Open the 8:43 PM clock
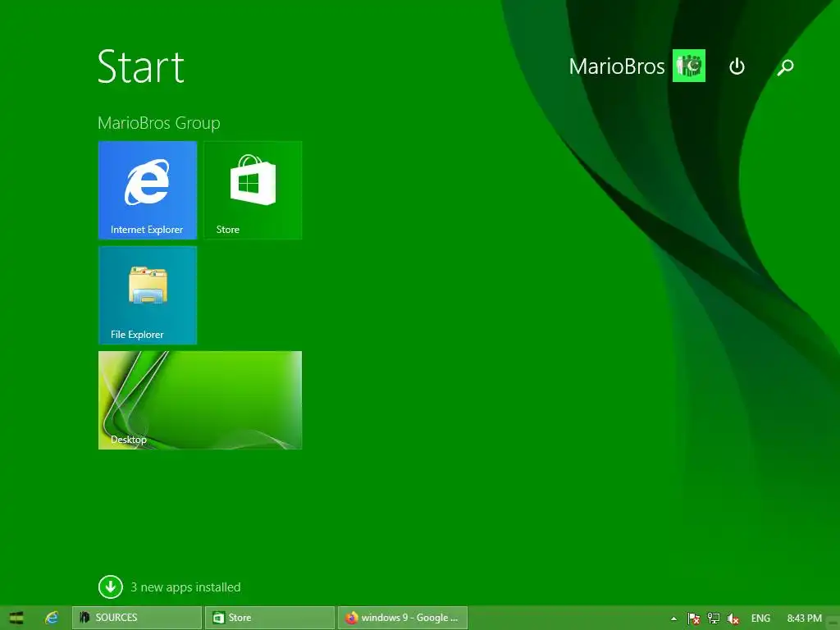This screenshot has height=630, width=840. coord(804,619)
